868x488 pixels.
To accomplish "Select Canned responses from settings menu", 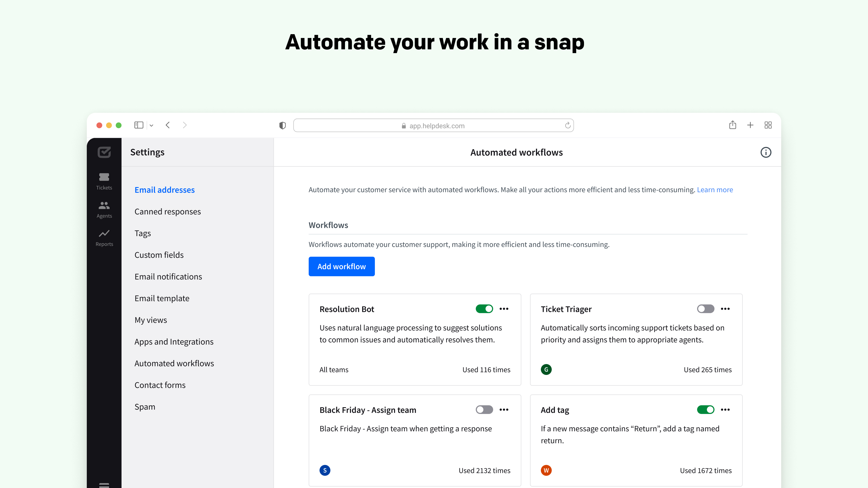I will [168, 211].
